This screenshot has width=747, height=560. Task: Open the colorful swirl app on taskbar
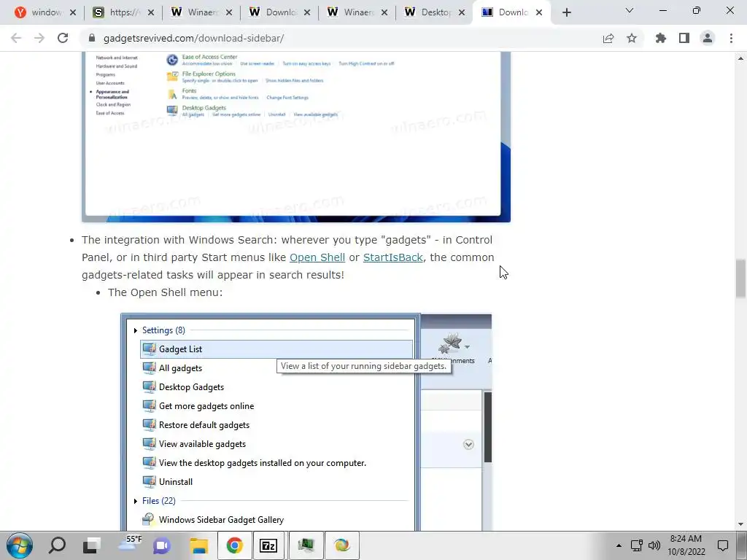pyautogui.click(x=341, y=545)
